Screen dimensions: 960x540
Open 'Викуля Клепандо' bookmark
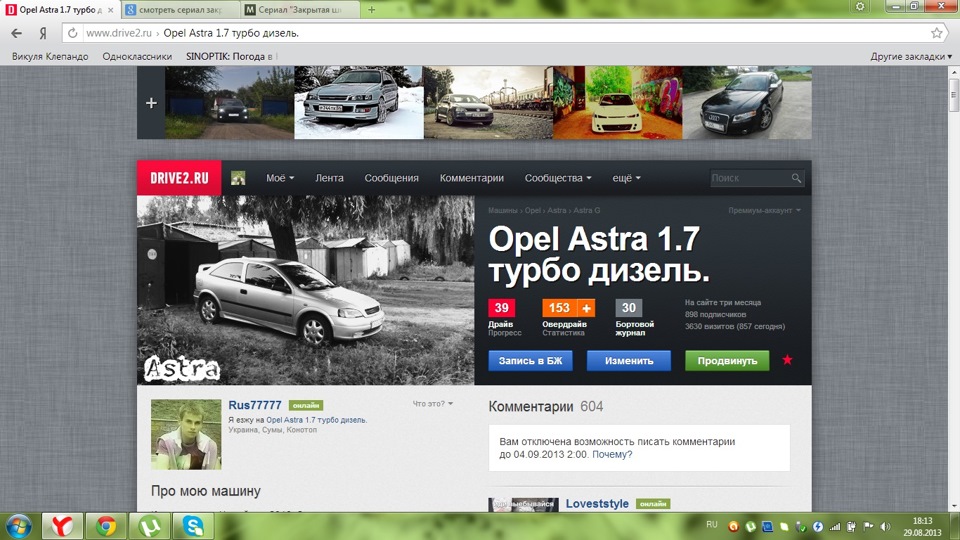50,56
